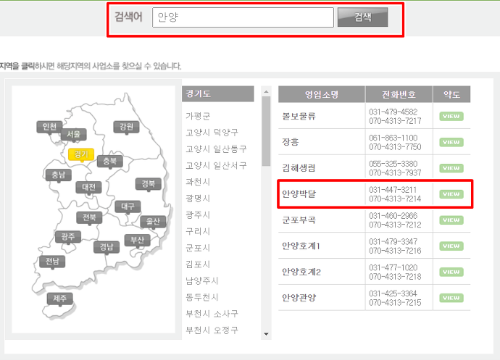Select 경북 region marker on map

148,184
